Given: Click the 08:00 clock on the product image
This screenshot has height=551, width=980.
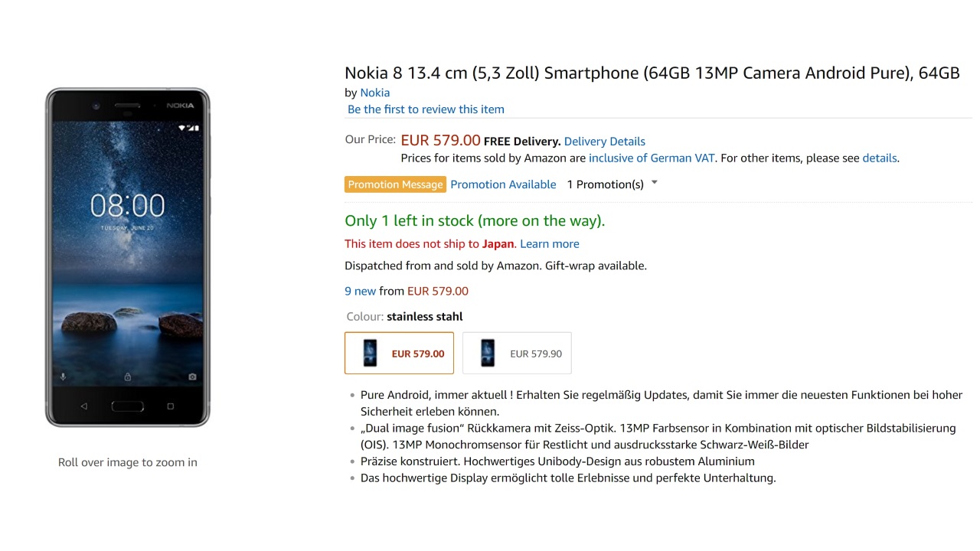Looking at the screenshot, I should [x=127, y=206].
